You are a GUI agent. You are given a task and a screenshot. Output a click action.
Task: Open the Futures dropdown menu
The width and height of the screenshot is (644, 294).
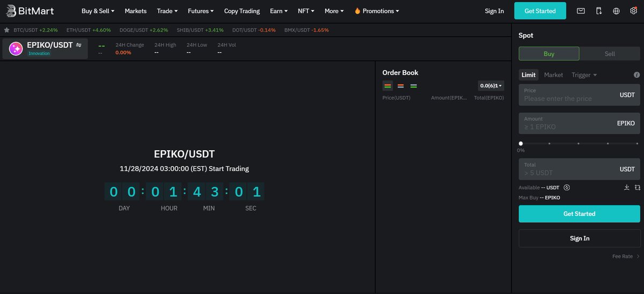201,11
